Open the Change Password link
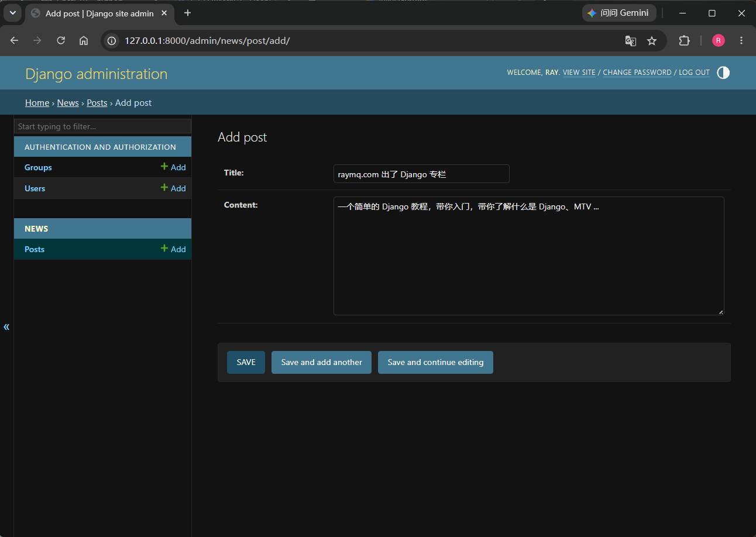Viewport: 756px width, 537px height. 637,73
